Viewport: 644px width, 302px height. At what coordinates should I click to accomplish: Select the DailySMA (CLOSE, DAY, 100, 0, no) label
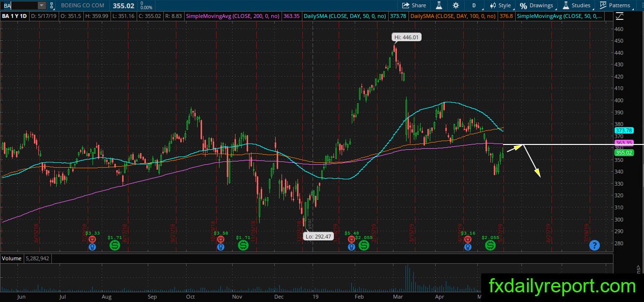click(x=453, y=16)
